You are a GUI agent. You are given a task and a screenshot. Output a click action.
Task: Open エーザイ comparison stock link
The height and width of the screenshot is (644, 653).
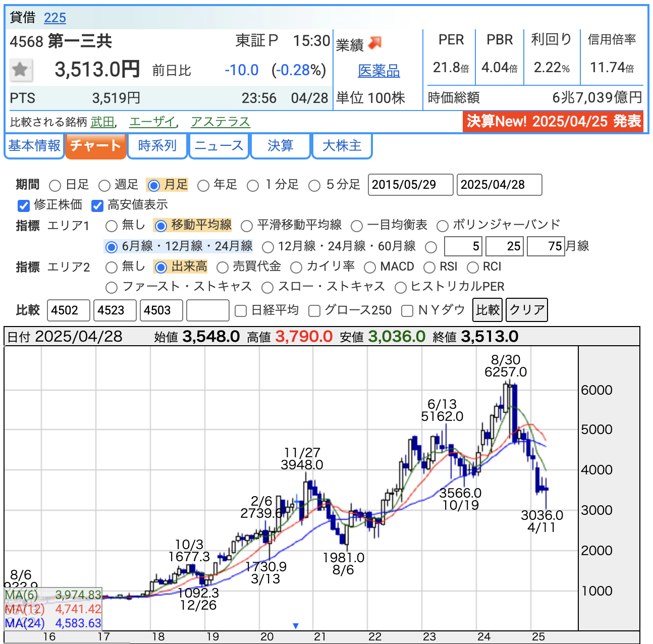point(152,122)
